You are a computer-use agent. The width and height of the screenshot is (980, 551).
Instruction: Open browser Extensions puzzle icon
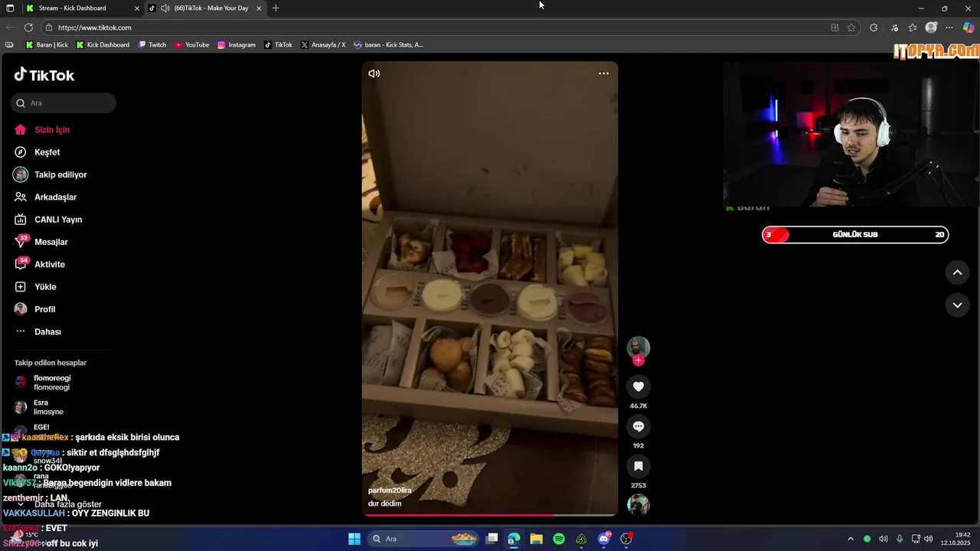(x=874, y=28)
